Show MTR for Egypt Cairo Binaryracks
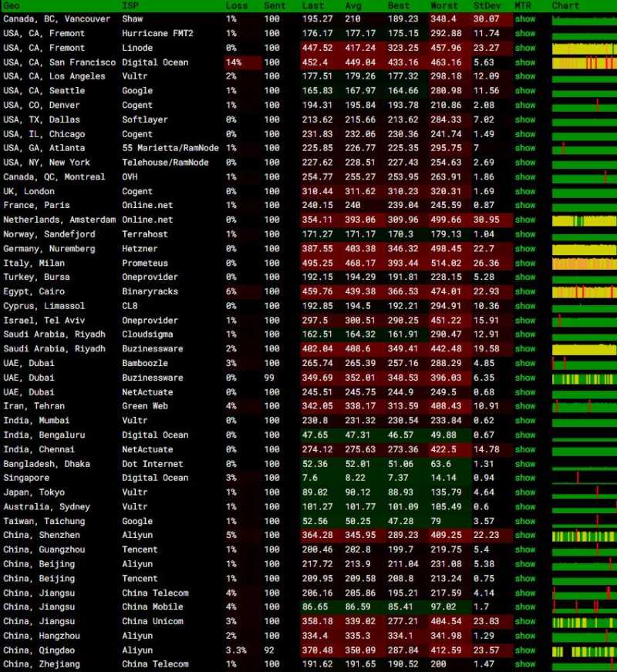This screenshot has height=672, width=617. point(525,291)
